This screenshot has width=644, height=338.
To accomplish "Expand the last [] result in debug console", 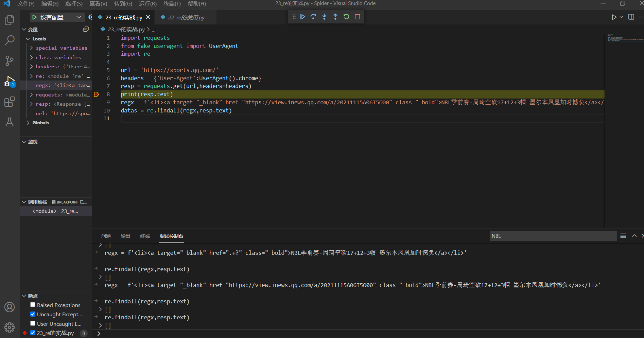I will coord(101,325).
